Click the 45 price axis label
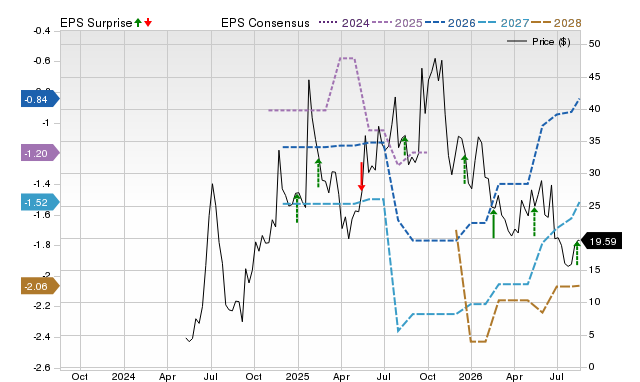The width and height of the screenshot is (640, 382). (594, 77)
